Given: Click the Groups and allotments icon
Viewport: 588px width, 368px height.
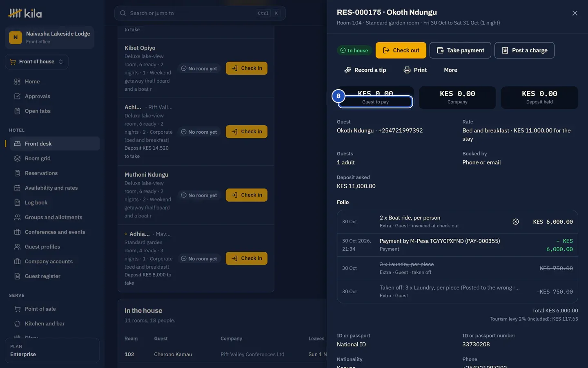Looking at the screenshot, I should (x=17, y=217).
